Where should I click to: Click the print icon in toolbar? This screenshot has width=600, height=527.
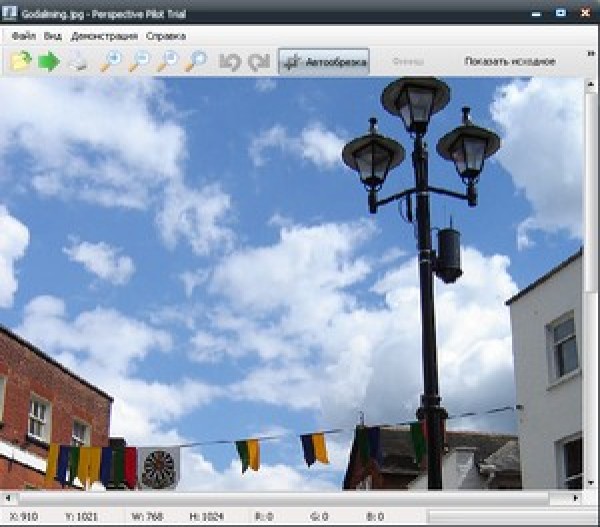[78, 62]
